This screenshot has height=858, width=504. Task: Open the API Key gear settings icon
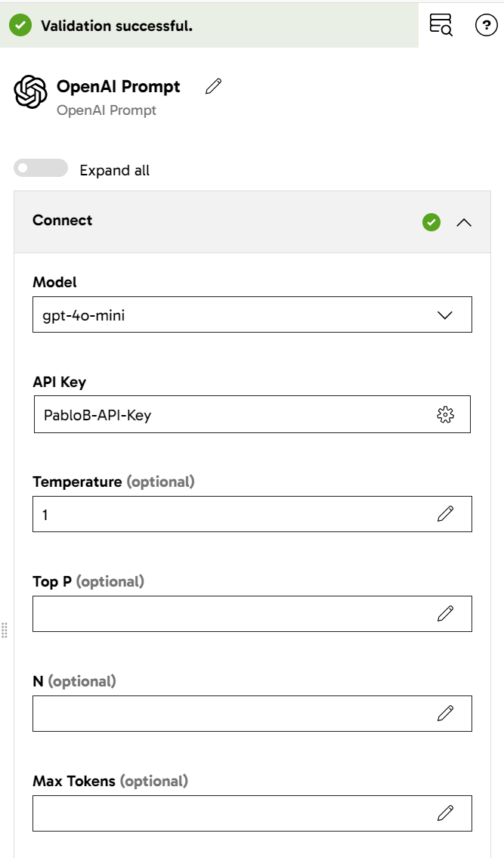coord(446,415)
